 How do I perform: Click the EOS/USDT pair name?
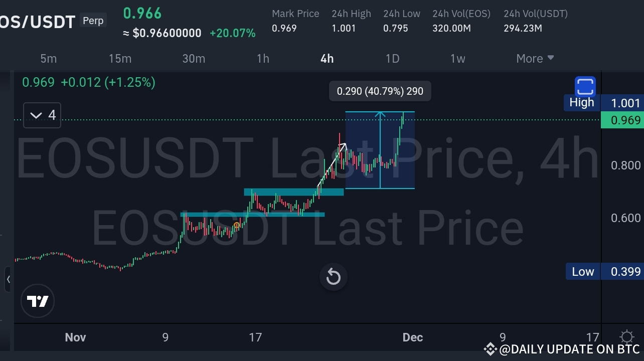tap(38, 22)
